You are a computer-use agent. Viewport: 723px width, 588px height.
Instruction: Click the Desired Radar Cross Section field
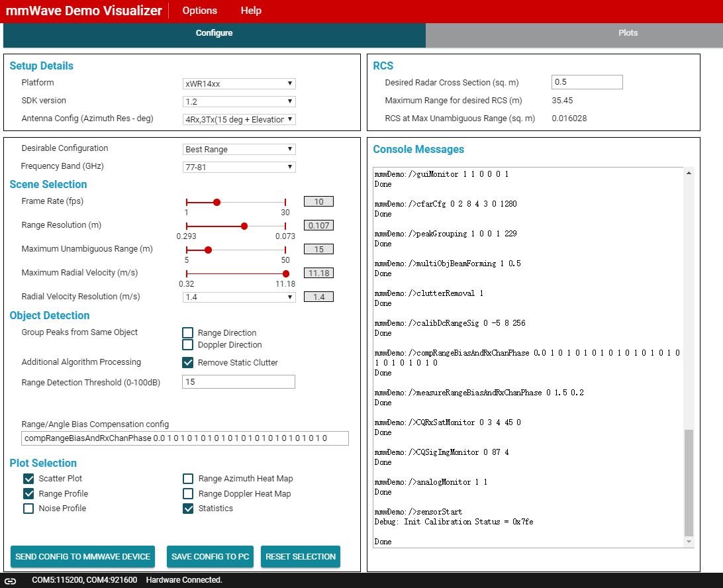click(x=587, y=82)
